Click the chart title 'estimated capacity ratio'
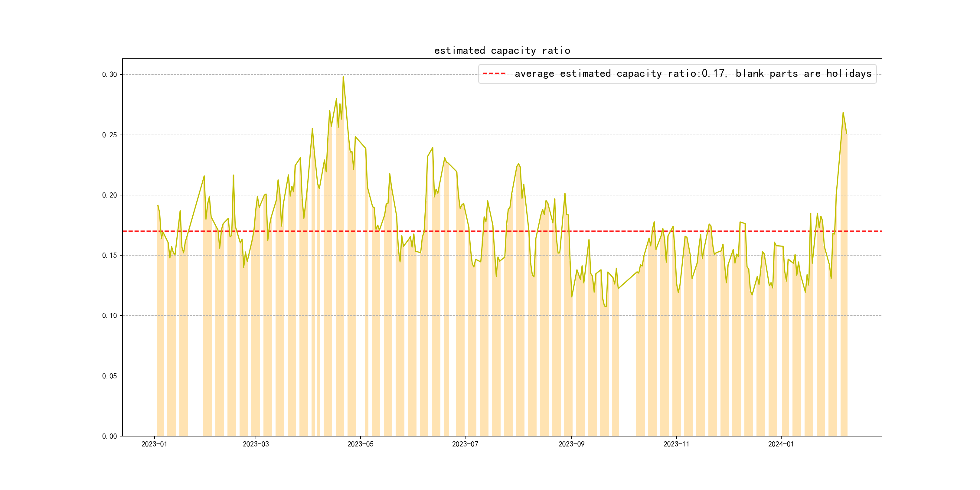The image size is (980, 490). tap(502, 51)
